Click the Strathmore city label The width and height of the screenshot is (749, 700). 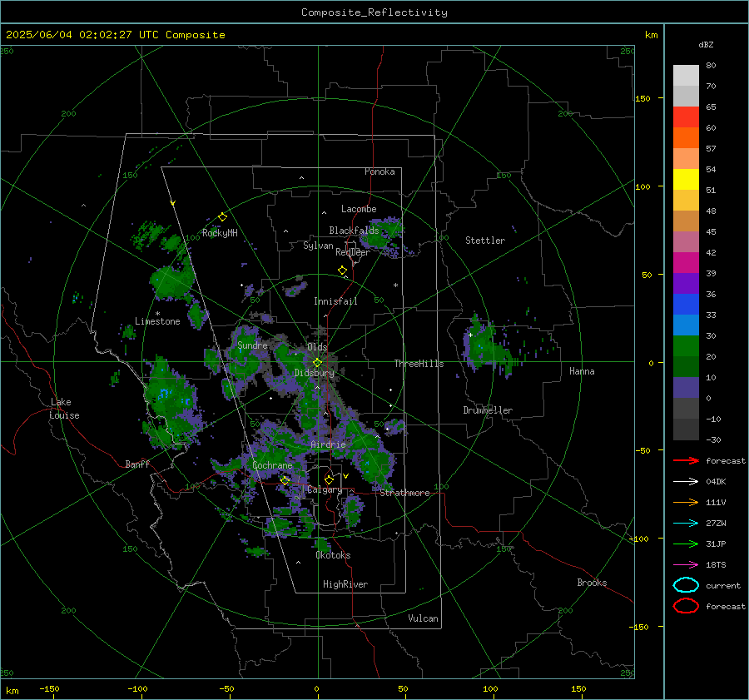pyautogui.click(x=404, y=493)
